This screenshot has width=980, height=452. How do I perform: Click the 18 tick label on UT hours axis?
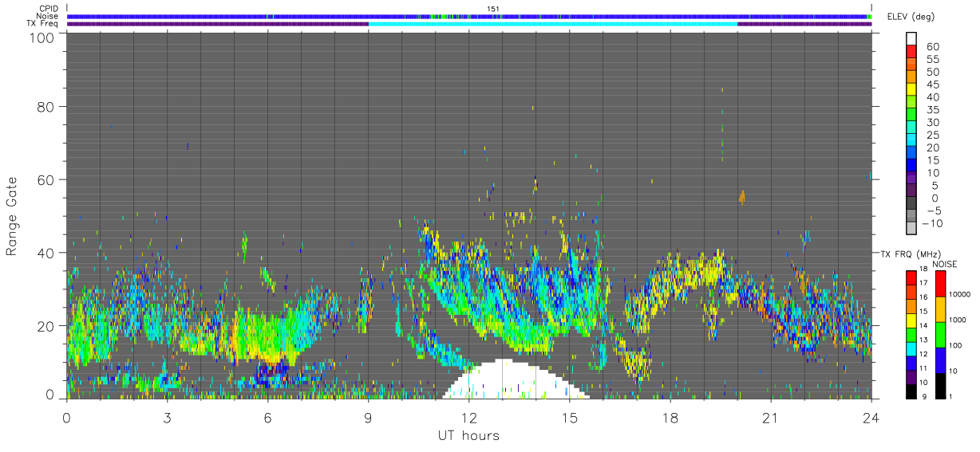pos(670,417)
